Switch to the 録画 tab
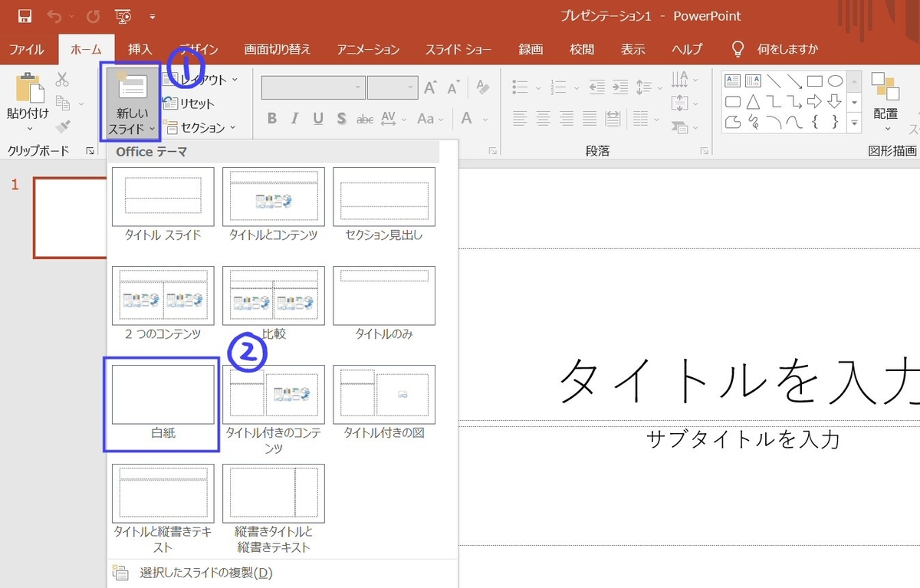Image resolution: width=920 pixels, height=588 pixels. point(531,49)
